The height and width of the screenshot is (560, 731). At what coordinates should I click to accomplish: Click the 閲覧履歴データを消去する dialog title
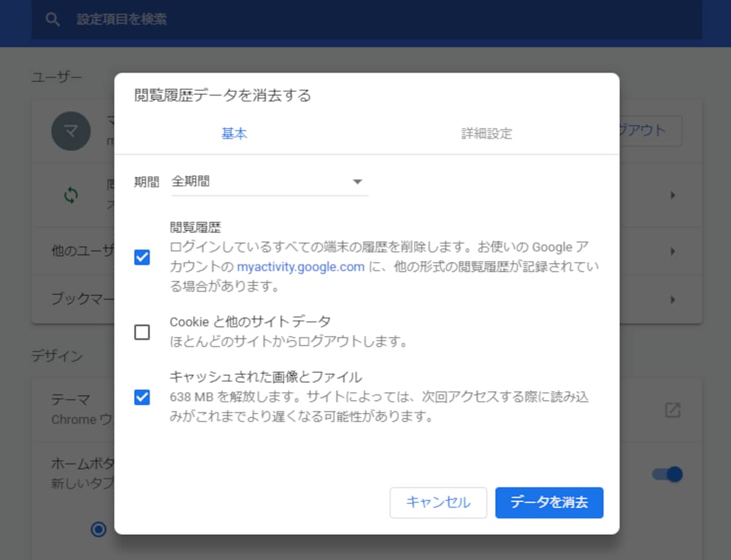[222, 95]
